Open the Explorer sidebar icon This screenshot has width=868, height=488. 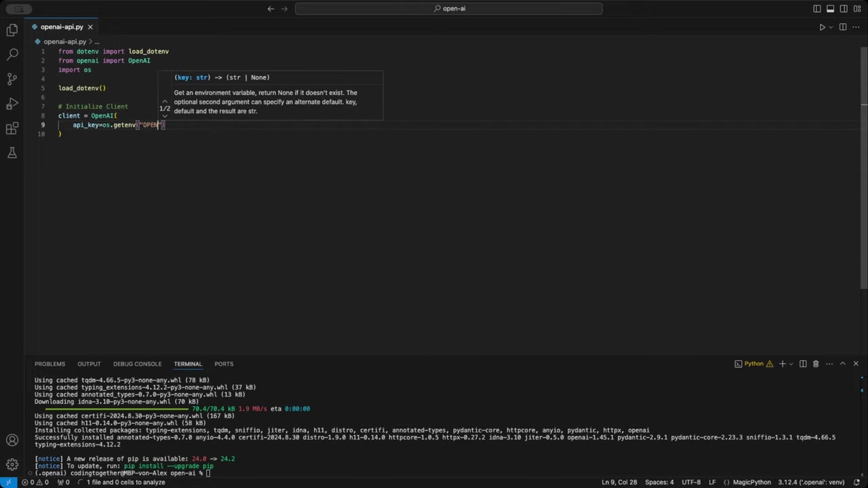12,30
